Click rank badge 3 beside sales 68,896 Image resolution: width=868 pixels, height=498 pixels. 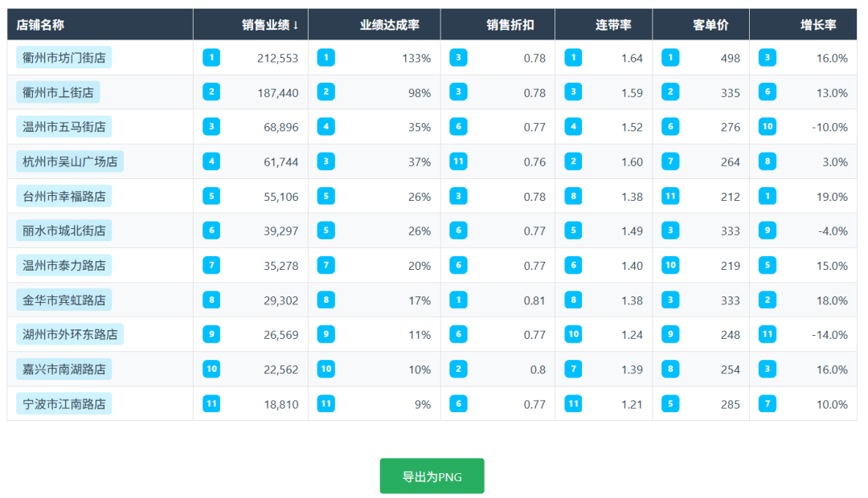pyautogui.click(x=211, y=127)
